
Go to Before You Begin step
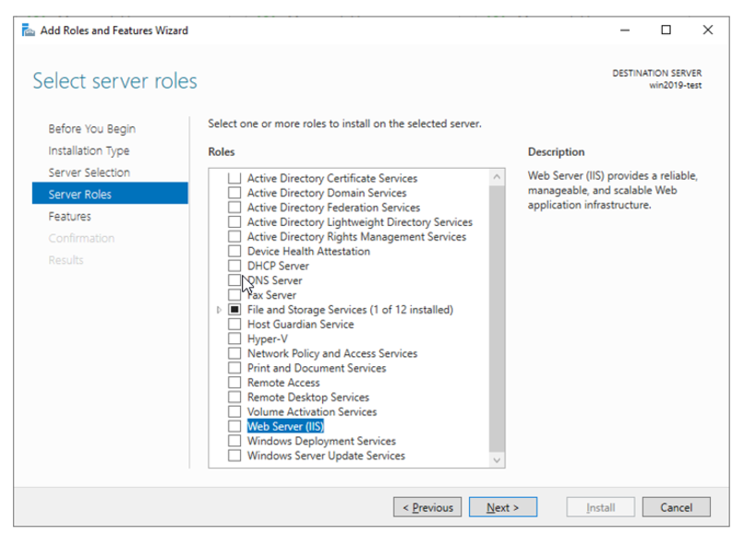point(91,129)
